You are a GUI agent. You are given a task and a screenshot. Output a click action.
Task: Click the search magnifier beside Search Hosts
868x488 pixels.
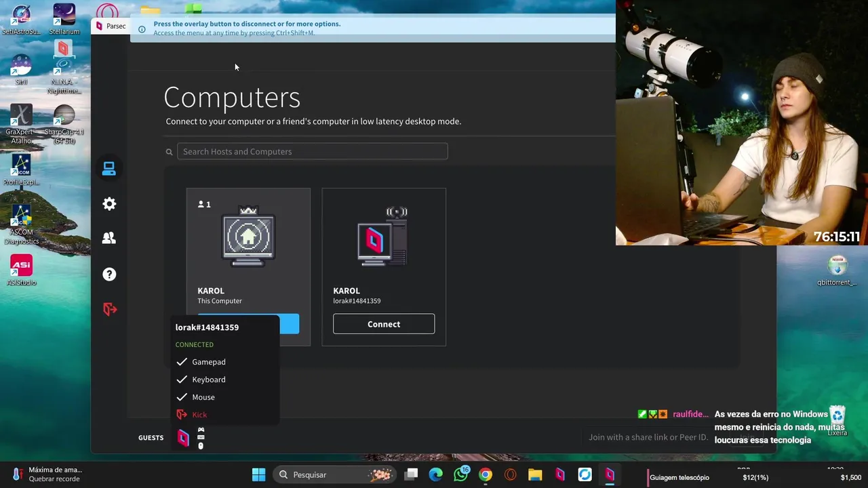pos(170,152)
